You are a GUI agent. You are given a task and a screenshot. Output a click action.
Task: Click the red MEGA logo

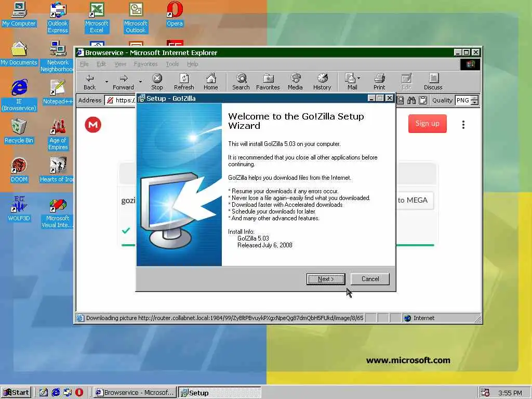coord(93,125)
